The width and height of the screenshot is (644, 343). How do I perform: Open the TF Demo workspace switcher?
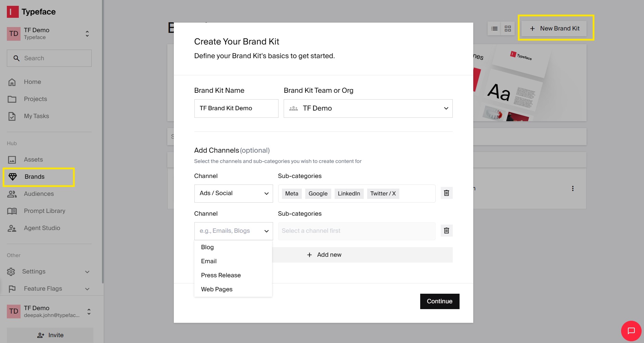pyautogui.click(x=49, y=34)
